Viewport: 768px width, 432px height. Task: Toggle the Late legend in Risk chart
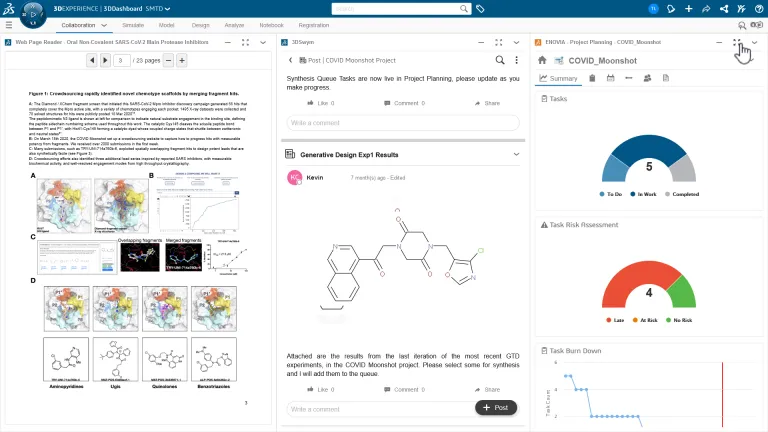point(615,320)
